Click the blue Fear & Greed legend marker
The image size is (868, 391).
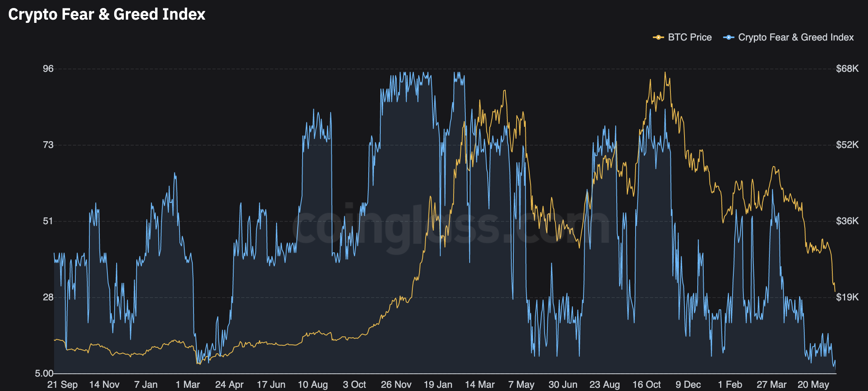[x=728, y=37]
